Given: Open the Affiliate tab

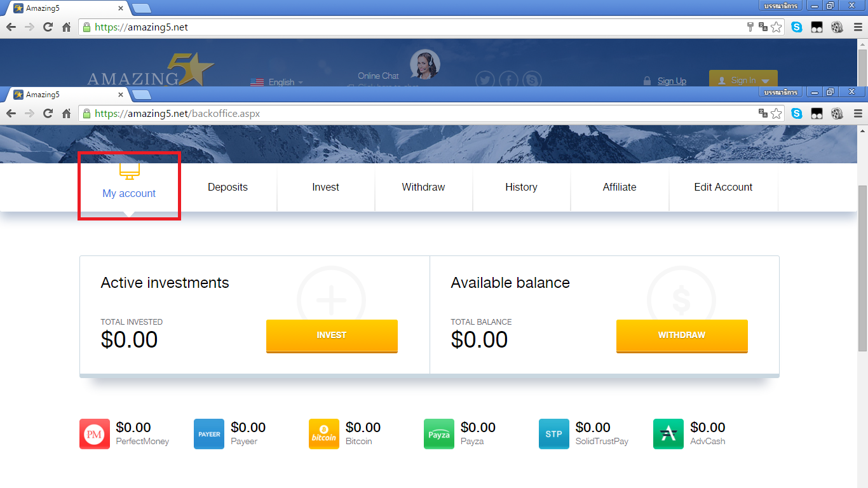Looking at the screenshot, I should click(x=620, y=187).
